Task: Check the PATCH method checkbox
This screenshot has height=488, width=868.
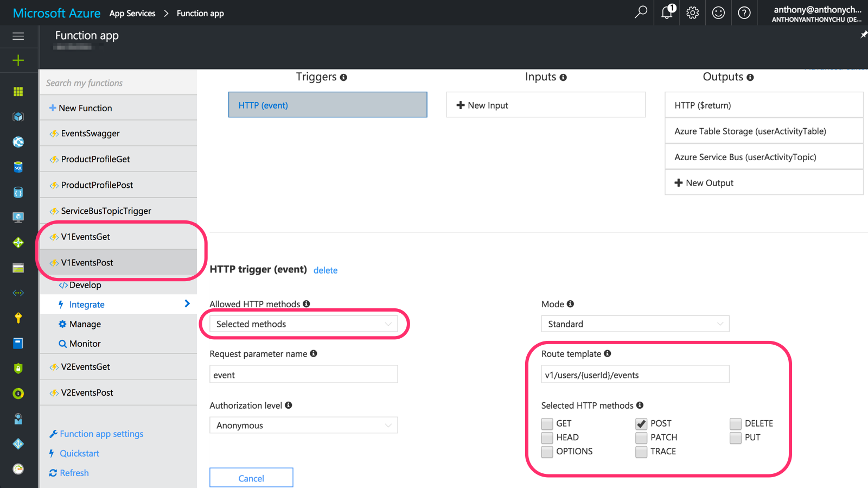Action: tap(641, 438)
